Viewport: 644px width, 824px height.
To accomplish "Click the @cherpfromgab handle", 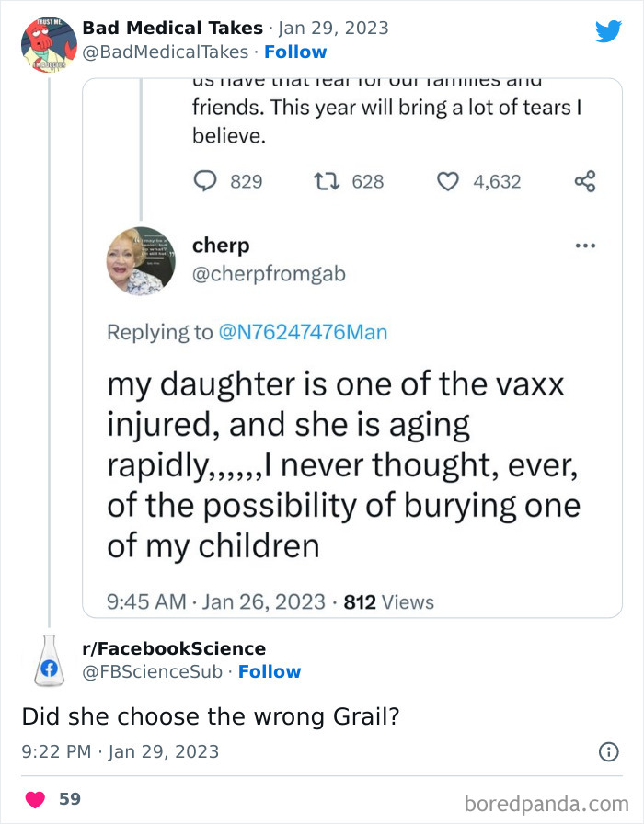I will click(x=269, y=274).
